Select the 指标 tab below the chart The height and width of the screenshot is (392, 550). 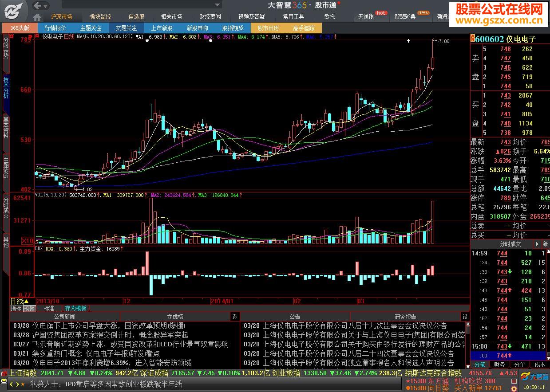(16, 308)
